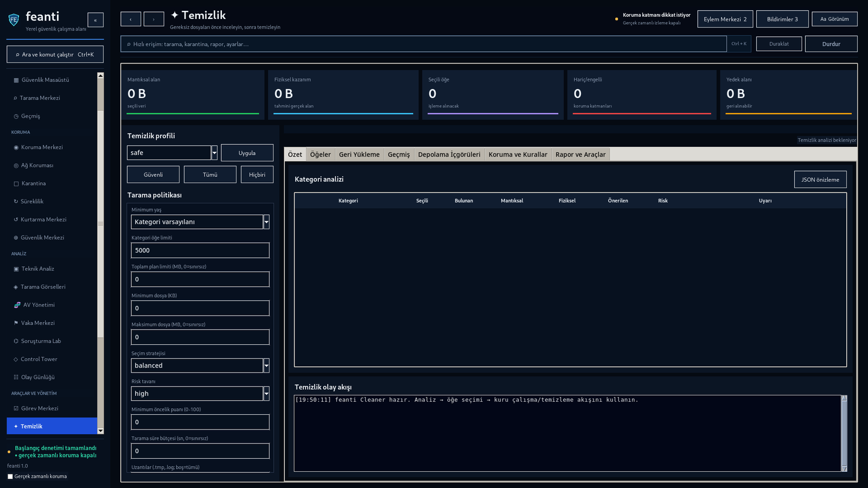Click the Güvenlik Masaüstü sidebar icon
This screenshot has width=868, height=488.
tap(16, 80)
